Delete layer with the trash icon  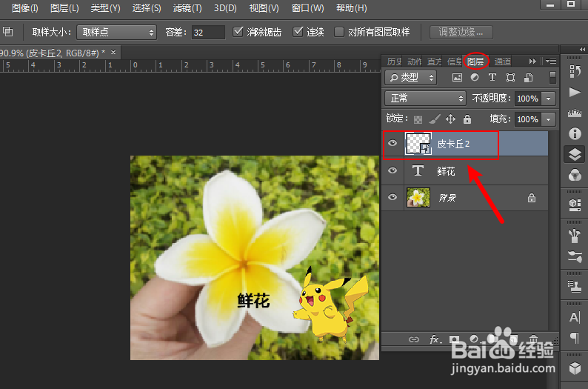(533, 339)
